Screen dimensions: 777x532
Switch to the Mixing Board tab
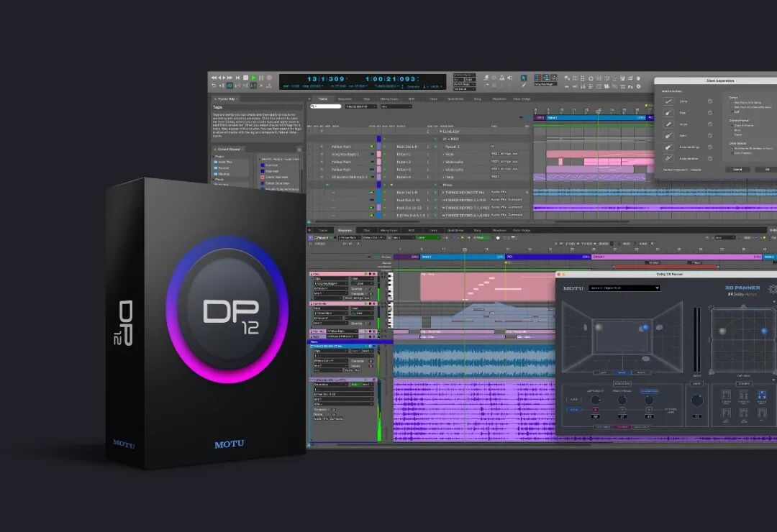tap(389, 99)
